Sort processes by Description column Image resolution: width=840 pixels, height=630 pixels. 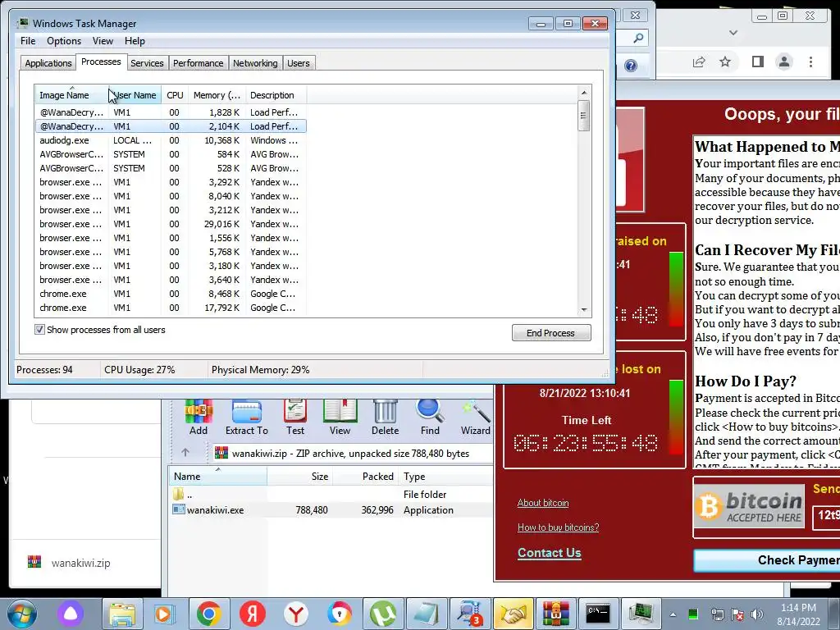pyautogui.click(x=276, y=95)
